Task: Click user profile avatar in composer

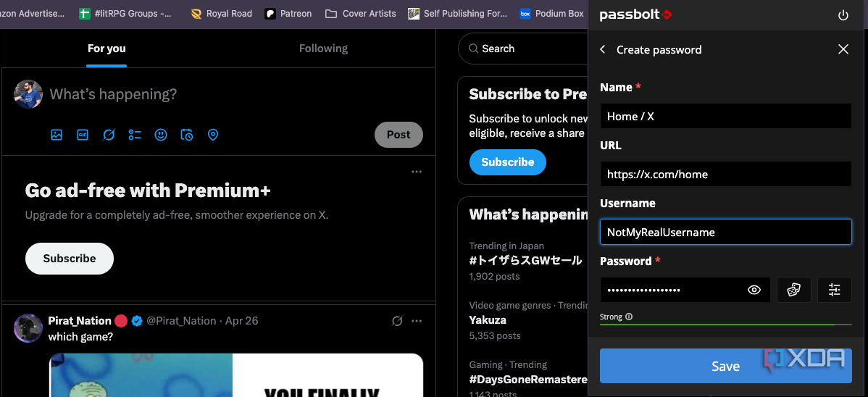Action: click(x=28, y=94)
